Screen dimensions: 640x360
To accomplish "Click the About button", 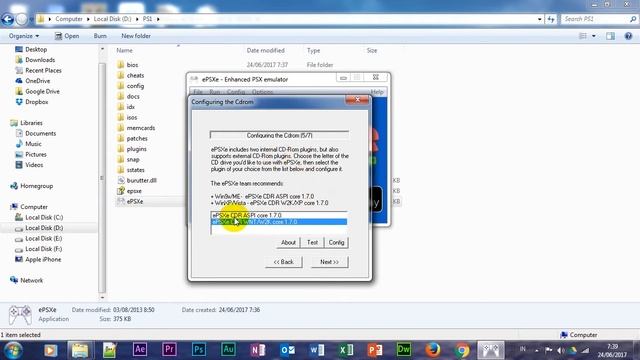I will [288, 242].
